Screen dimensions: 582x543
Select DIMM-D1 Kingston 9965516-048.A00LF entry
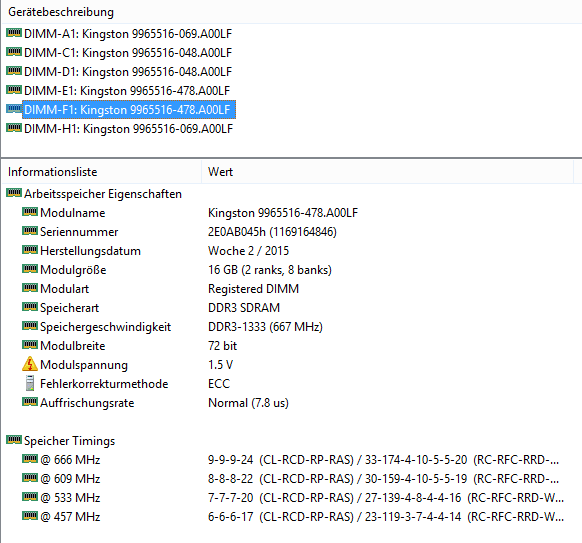tap(128, 72)
